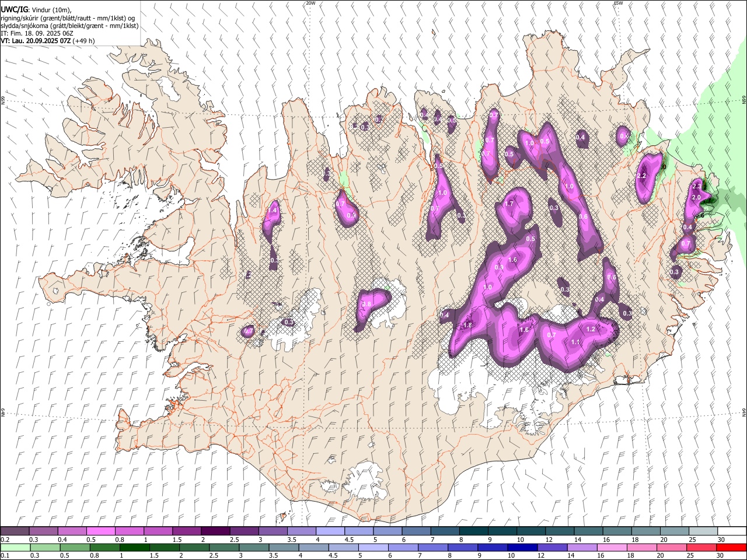Click the '(+49 h)' forecast offset text
This screenshot has width=747, height=560.
(85, 41)
